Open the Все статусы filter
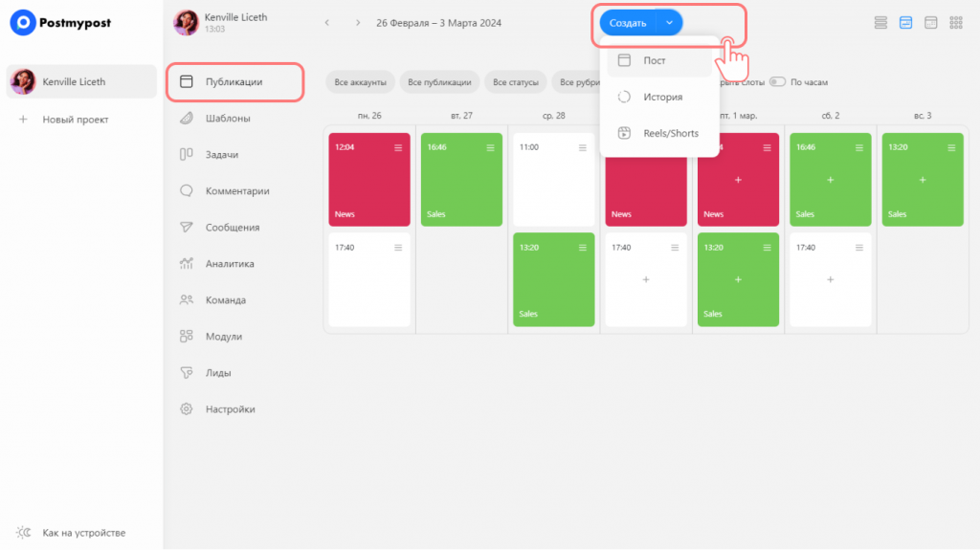The height and width of the screenshot is (550, 980). pos(515,82)
